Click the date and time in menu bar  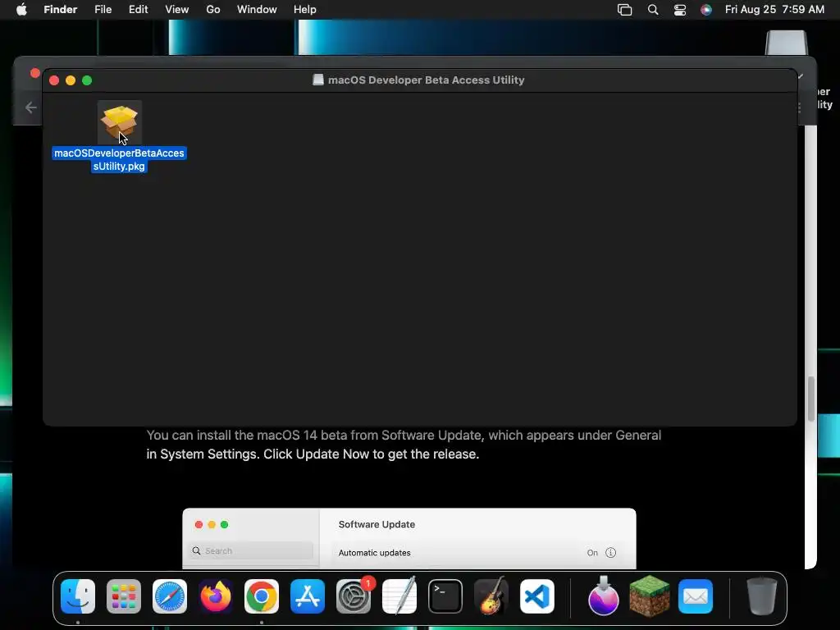774,10
